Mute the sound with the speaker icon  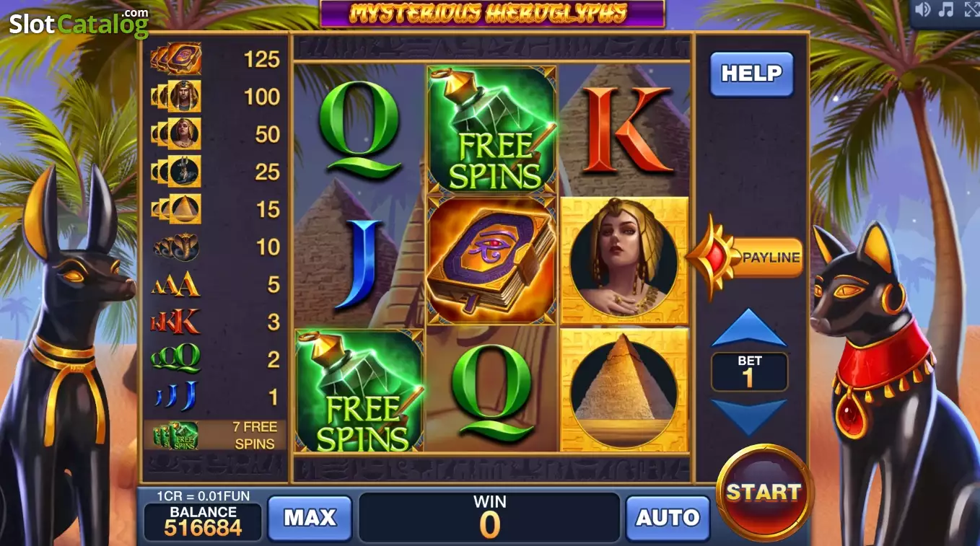pos(922,9)
